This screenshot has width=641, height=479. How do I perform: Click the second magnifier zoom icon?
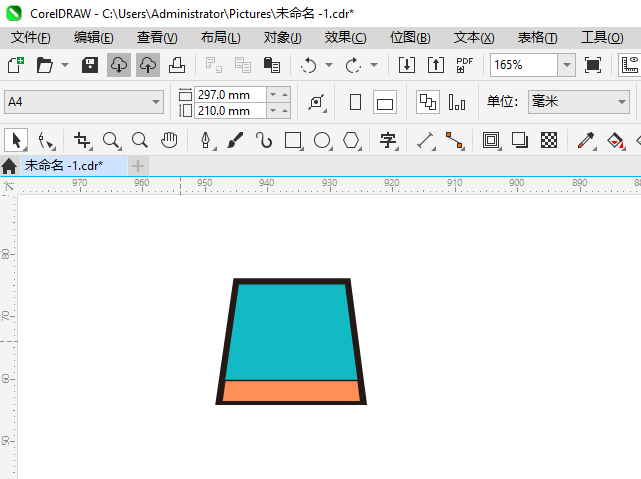tap(140, 141)
